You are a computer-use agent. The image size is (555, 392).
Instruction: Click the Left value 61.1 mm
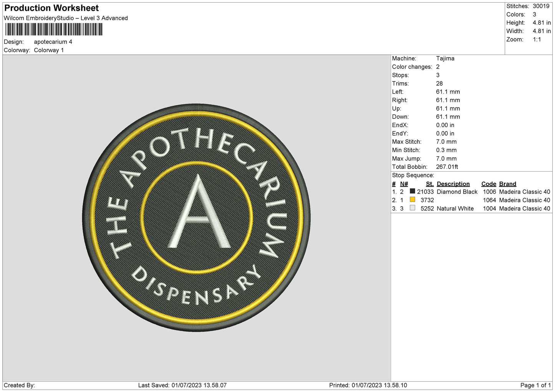click(448, 92)
